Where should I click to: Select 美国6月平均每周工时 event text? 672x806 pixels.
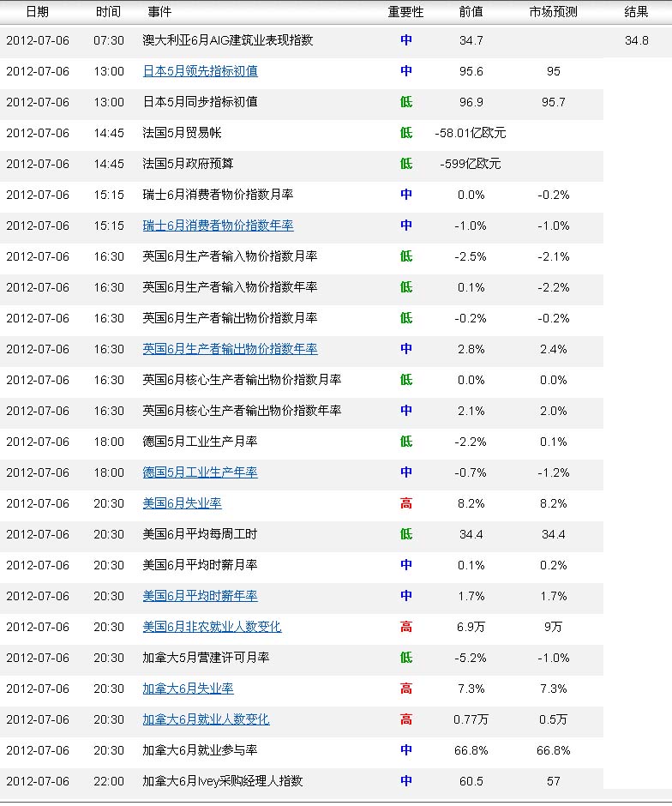click(x=200, y=534)
